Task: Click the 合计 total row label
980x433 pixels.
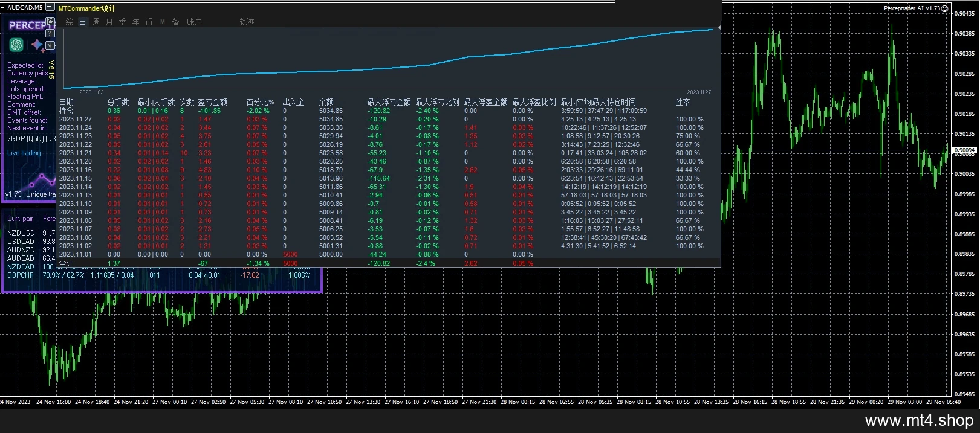Action: [67, 263]
